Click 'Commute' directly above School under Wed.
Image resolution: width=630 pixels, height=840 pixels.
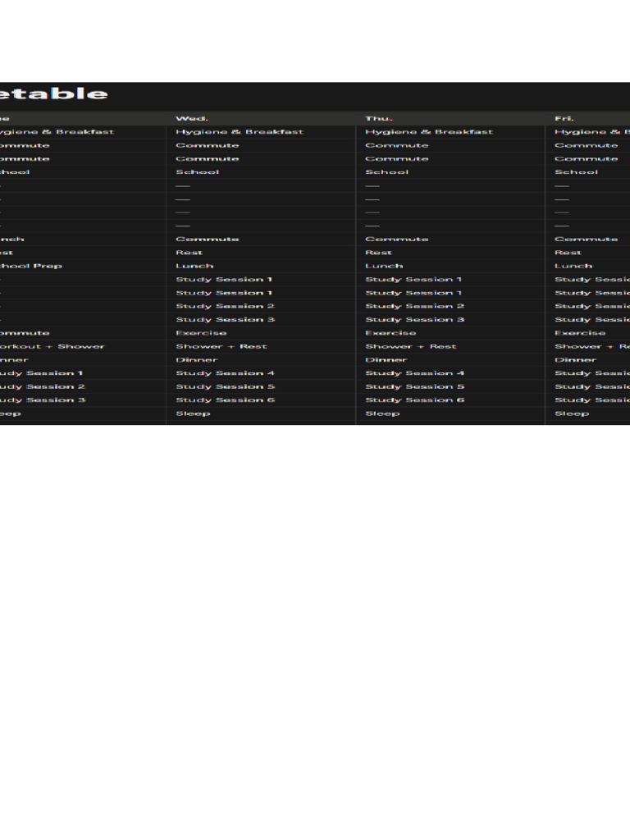coord(208,158)
